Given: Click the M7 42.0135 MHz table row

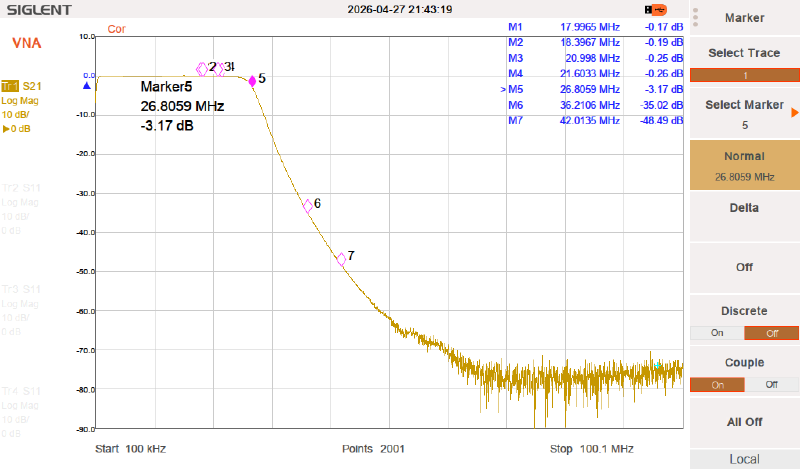Looking at the screenshot, I should pyautogui.click(x=595, y=120).
